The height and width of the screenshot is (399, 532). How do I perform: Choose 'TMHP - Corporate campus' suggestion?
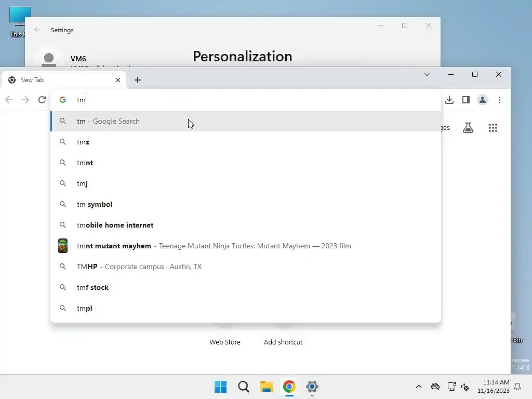(x=246, y=267)
